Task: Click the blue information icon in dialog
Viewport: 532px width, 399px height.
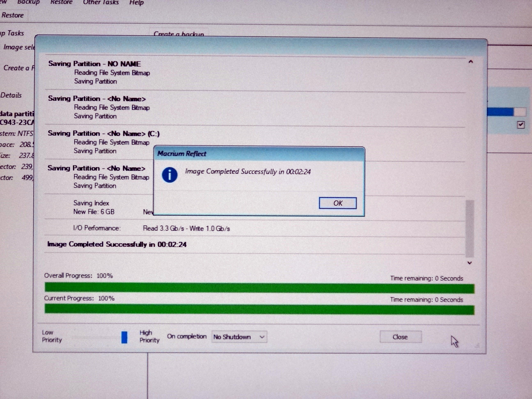Action: [x=170, y=175]
